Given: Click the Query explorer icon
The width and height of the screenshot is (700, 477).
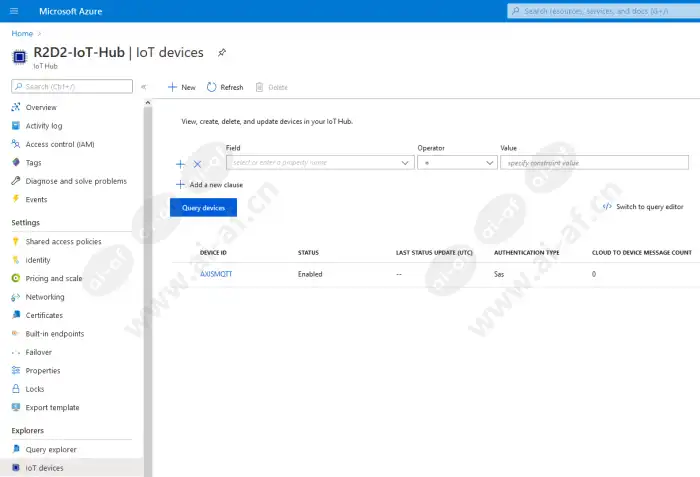Looking at the screenshot, I should (16, 449).
